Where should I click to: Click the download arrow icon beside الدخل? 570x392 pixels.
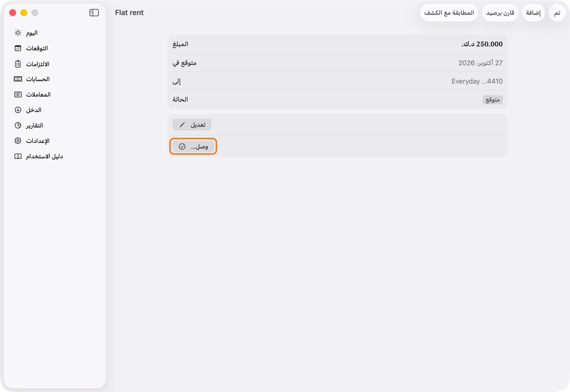18,110
